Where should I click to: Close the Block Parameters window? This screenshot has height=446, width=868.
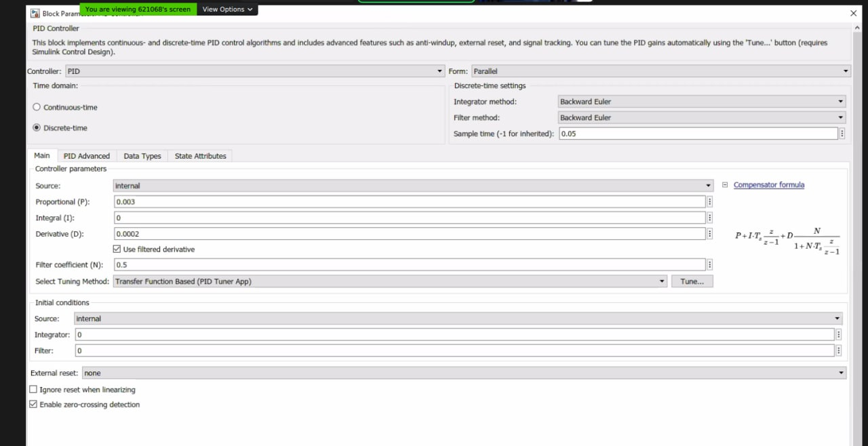pos(853,13)
